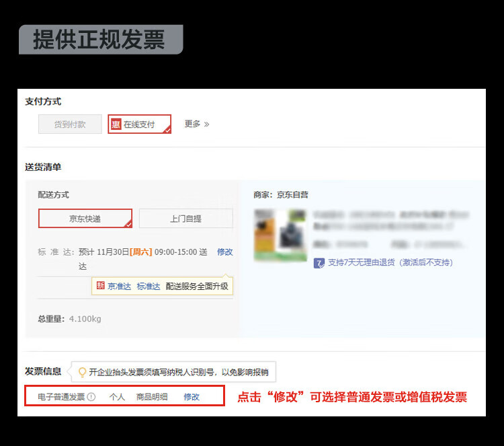Click the 发票信息 section heading

tap(43, 371)
